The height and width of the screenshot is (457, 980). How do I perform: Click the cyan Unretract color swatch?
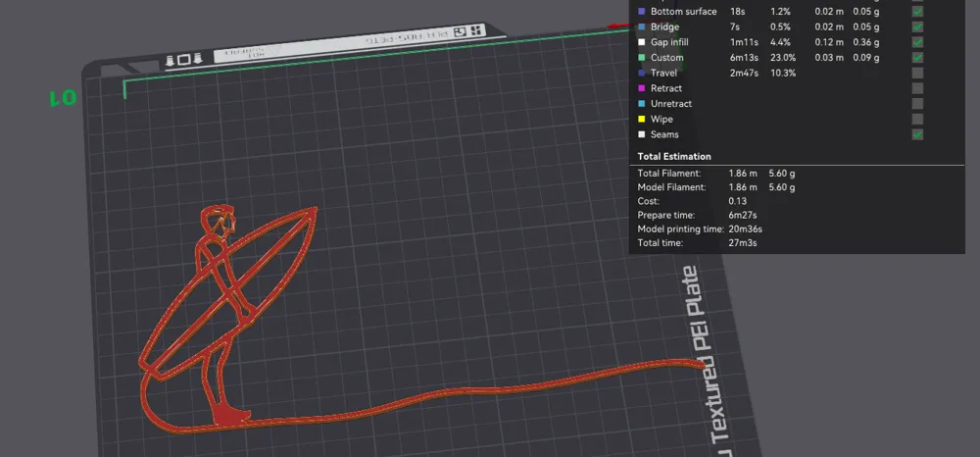click(641, 104)
